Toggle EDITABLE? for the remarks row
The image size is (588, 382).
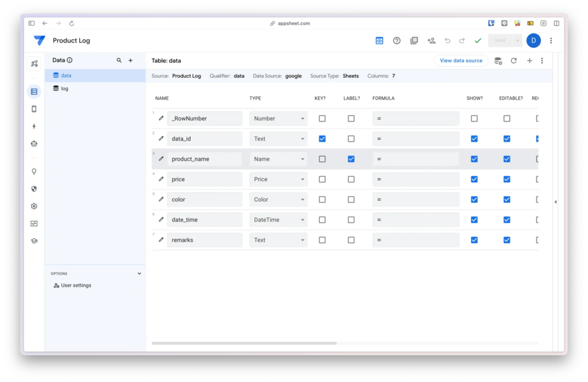[x=506, y=240]
